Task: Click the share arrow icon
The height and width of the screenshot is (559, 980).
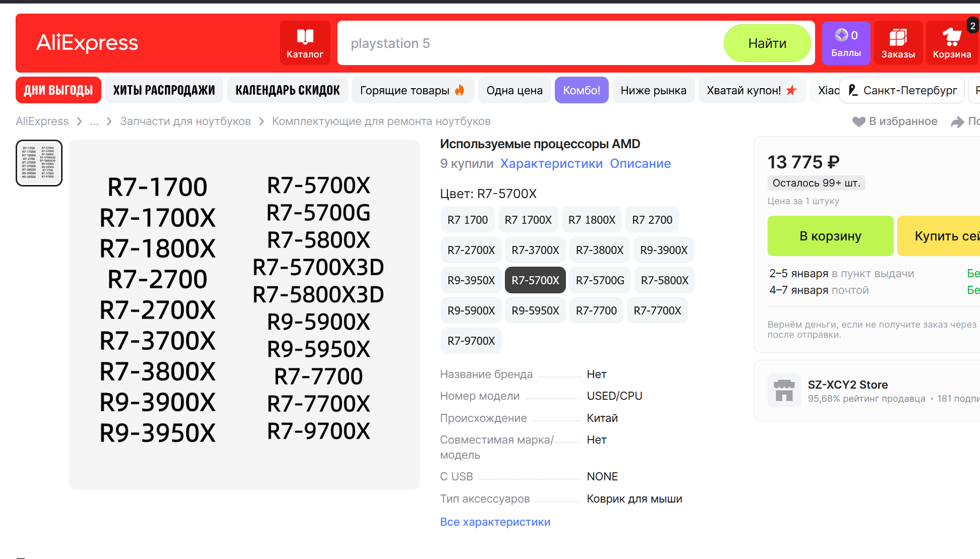Action: (957, 122)
